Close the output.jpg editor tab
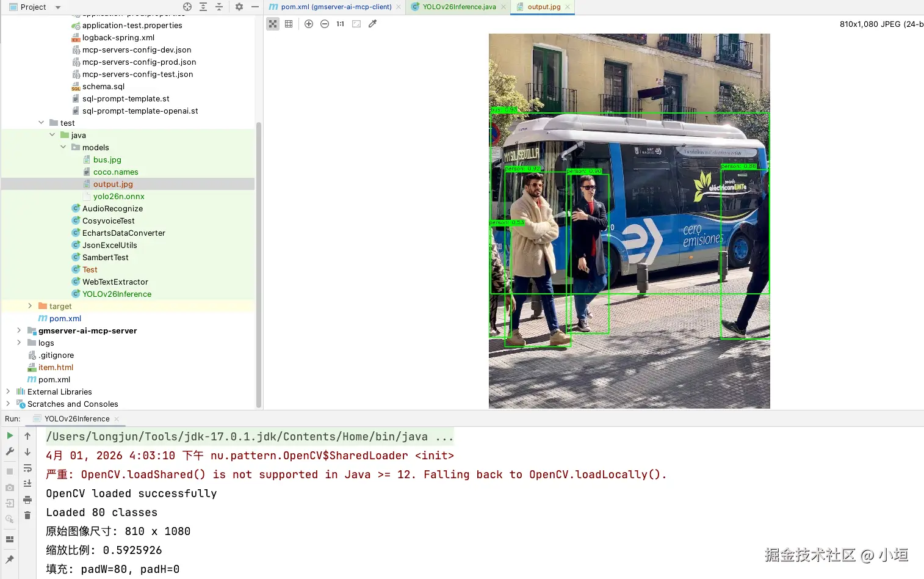This screenshot has width=924, height=579. point(568,7)
